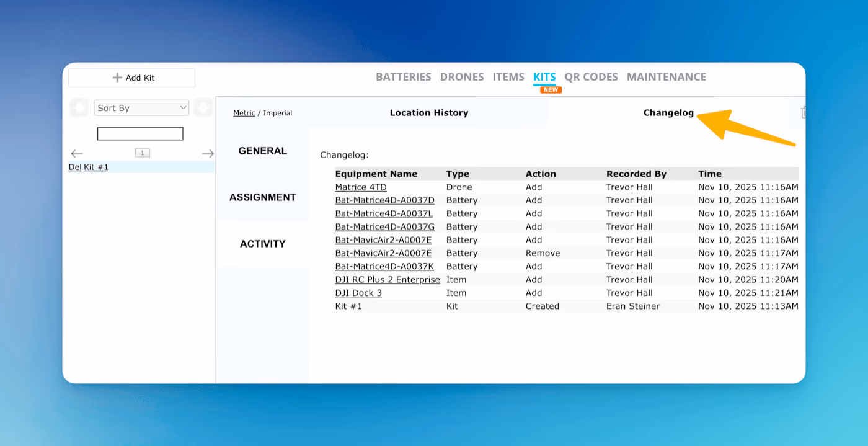Select the ACTIVITY side tab
Image resolution: width=868 pixels, height=446 pixels.
pos(263,244)
